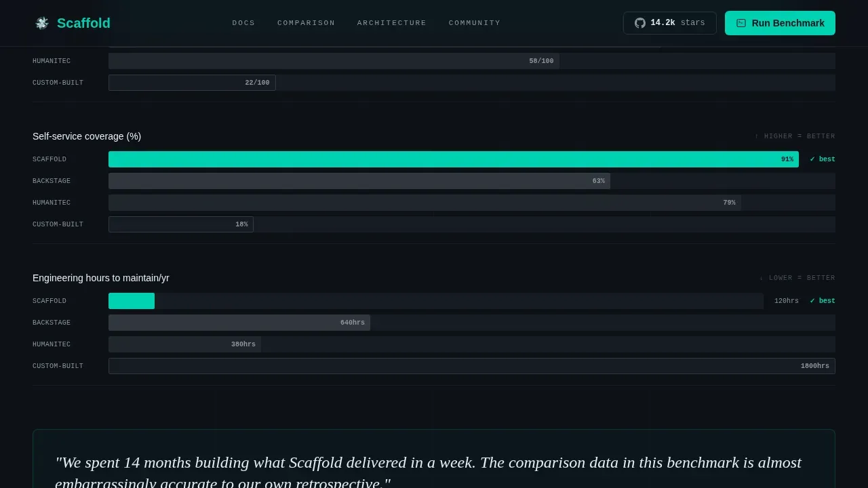Open the Comparison nav item
This screenshot has width=868, height=488.
(306, 23)
